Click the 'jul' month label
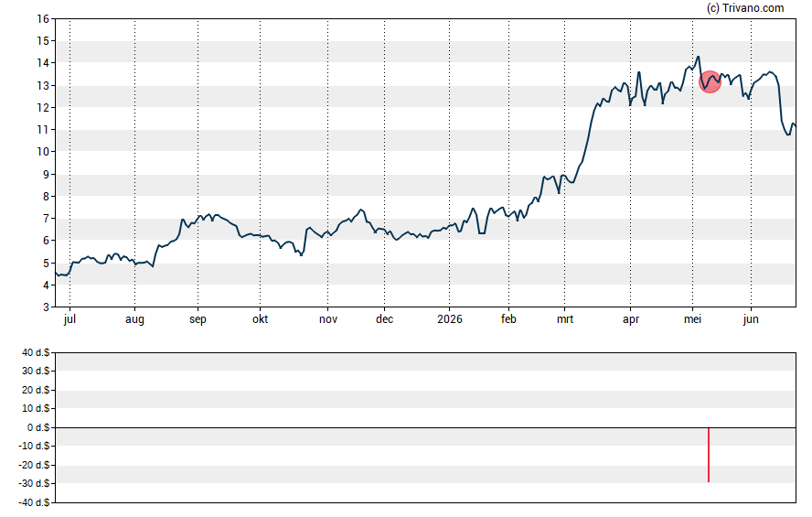Image resolution: width=812 pixels, height=517 pixels. 69,319
